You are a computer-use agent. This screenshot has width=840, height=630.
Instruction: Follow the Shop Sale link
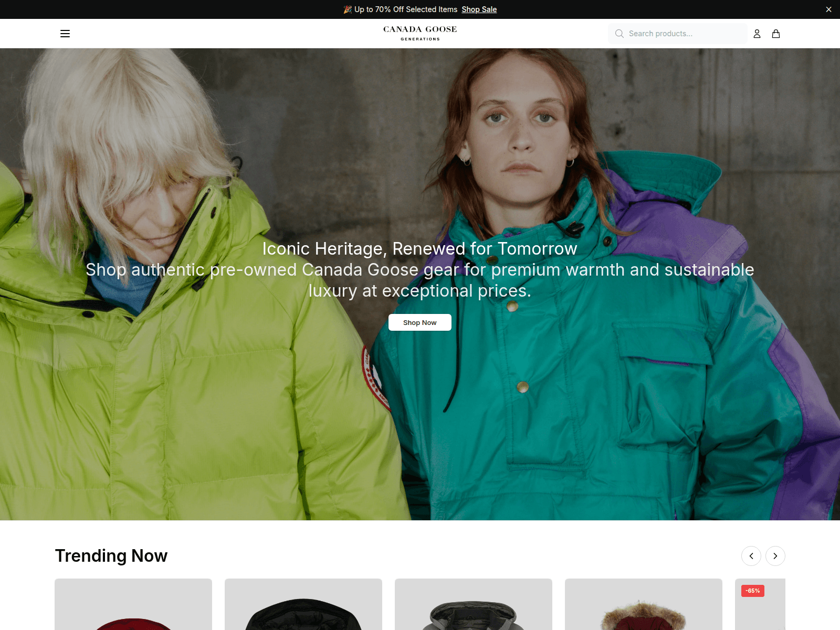(x=479, y=9)
